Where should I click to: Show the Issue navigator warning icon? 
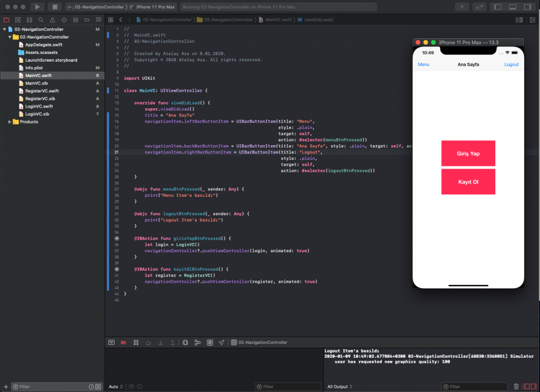point(52,20)
